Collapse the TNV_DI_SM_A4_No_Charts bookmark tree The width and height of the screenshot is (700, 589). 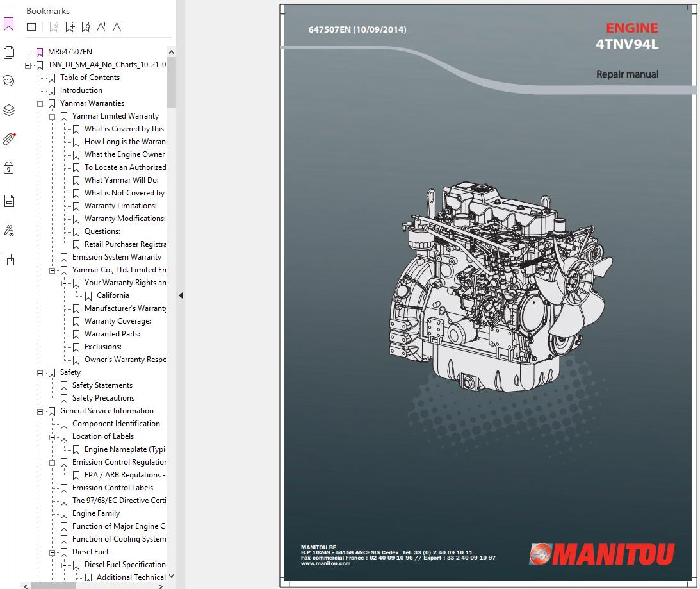point(28,65)
